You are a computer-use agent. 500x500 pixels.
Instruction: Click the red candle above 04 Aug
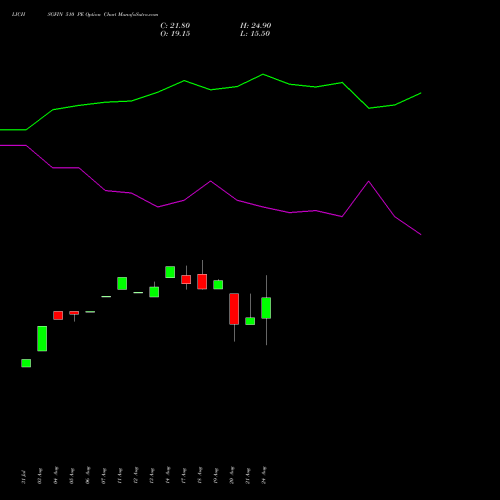click(58, 315)
